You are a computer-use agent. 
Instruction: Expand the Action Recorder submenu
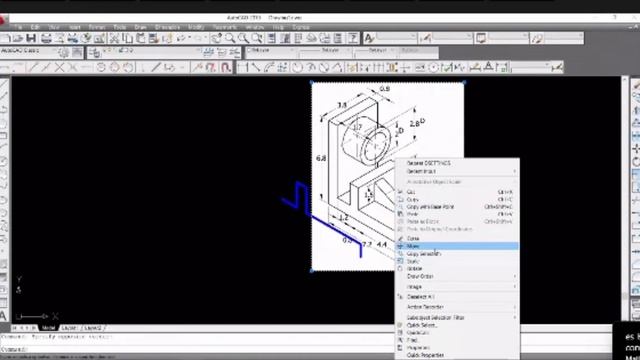point(457,307)
